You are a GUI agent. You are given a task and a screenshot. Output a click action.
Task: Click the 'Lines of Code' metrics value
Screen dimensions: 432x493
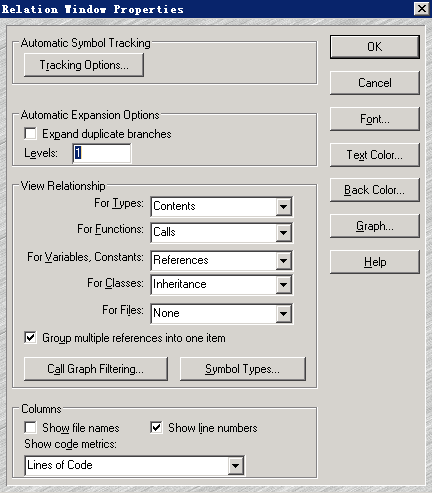(x=60, y=465)
